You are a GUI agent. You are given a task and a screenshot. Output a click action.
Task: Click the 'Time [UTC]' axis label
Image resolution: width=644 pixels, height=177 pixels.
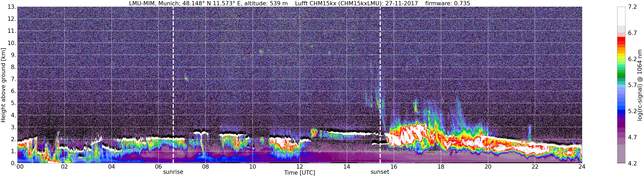pyautogui.click(x=299, y=173)
